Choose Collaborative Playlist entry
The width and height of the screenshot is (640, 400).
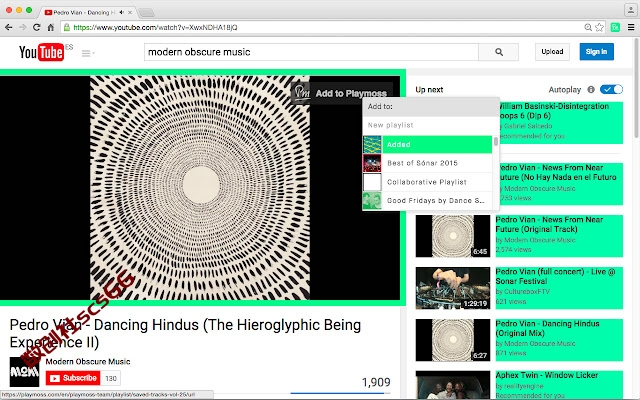pos(427,182)
